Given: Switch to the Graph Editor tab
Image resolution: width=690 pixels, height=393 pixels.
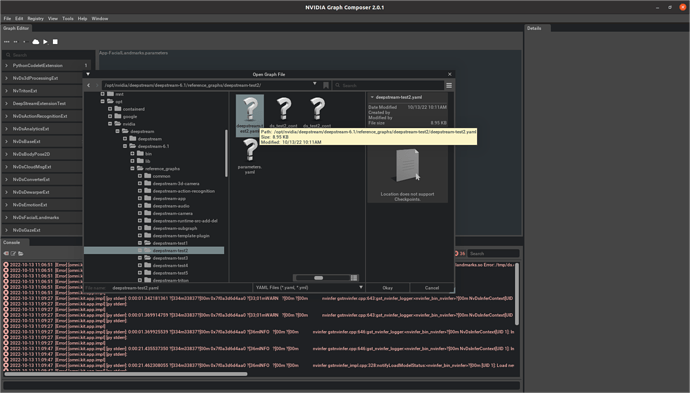Looking at the screenshot, I should (x=16, y=28).
